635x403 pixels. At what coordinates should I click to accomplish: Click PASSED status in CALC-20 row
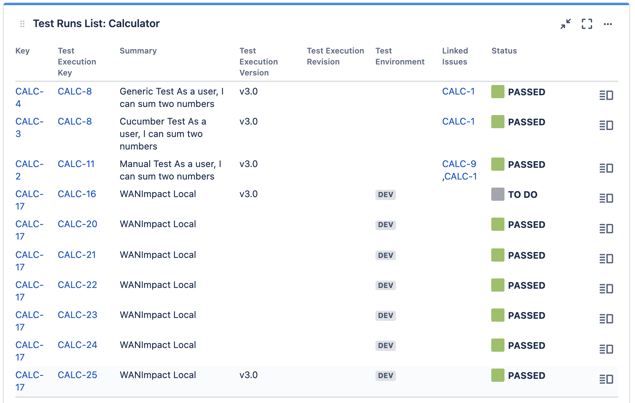(526, 225)
